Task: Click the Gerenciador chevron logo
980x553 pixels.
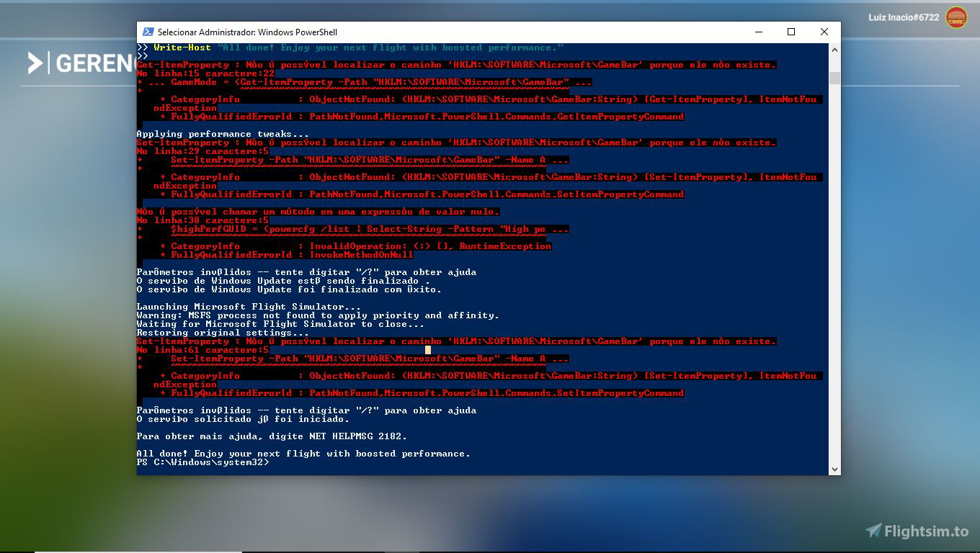Action: pyautogui.click(x=34, y=63)
